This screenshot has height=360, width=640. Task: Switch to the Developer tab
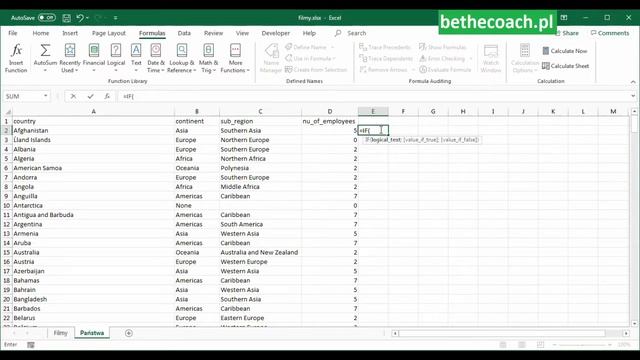[276, 33]
